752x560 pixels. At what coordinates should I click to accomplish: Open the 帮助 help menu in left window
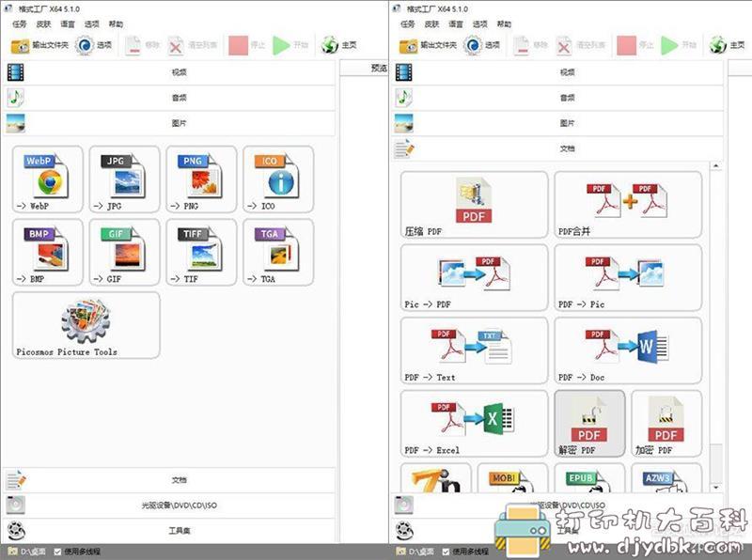pos(116,24)
